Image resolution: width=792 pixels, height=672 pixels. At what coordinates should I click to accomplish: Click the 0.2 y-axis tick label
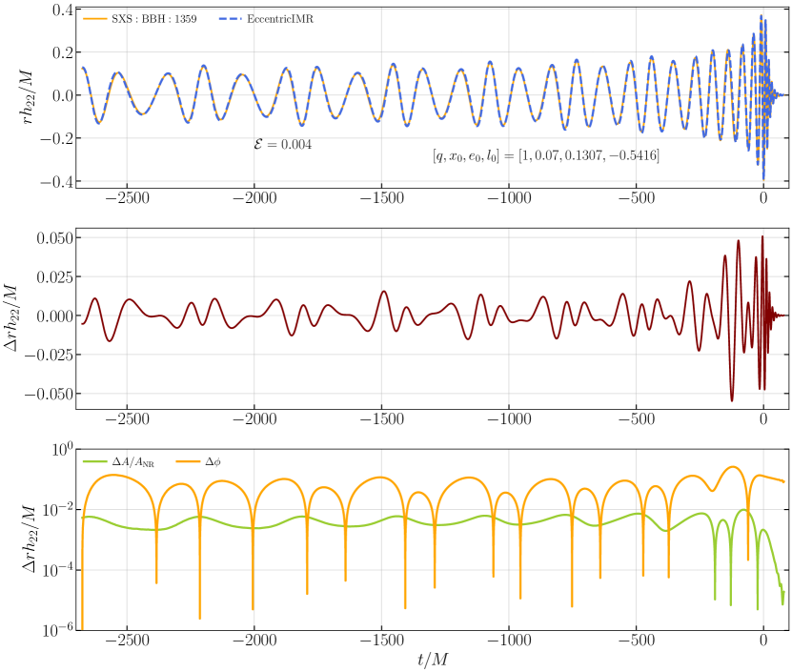[x=63, y=52]
